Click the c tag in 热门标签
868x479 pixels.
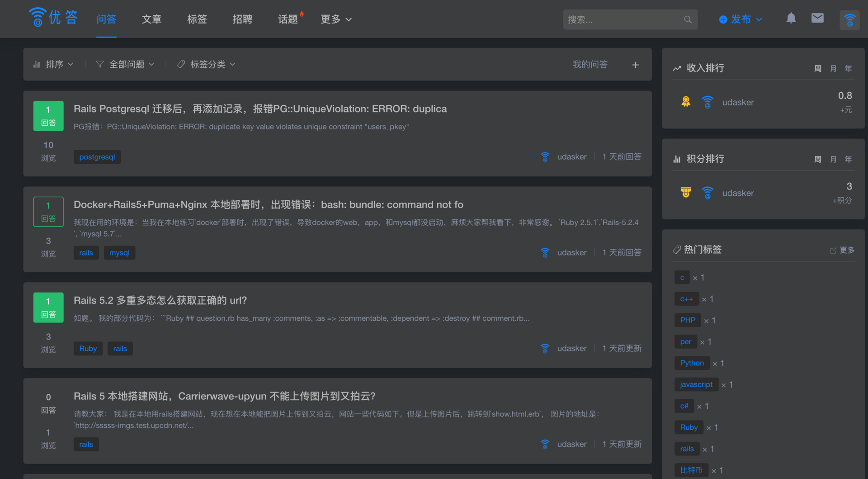coord(682,278)
